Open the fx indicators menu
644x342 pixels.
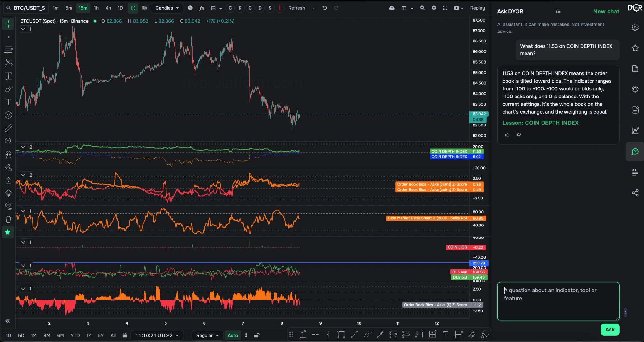point(202,8)
